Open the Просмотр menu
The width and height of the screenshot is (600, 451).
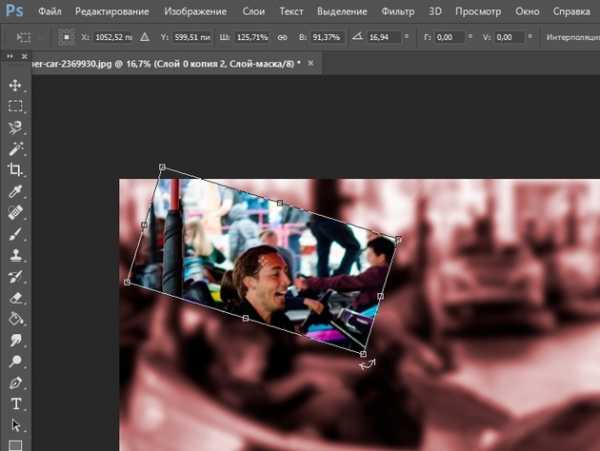point(478,11)
